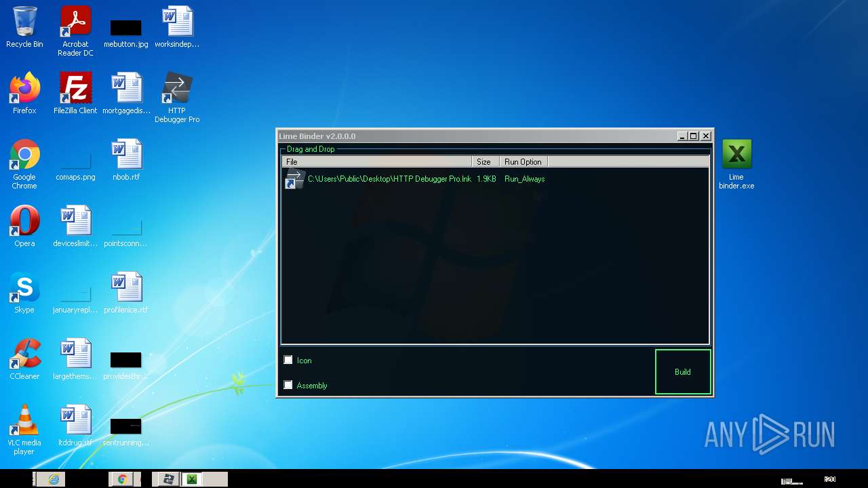Minimize the Lime Binder window
Image resolution: width=868 pixels, height=488 pixels.
(x=682, y=136)
